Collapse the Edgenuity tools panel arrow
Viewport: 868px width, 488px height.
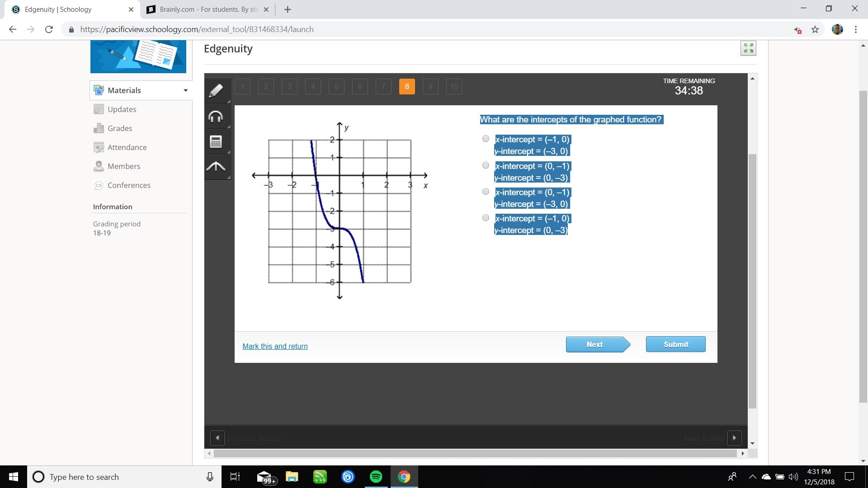pos(216,167)
